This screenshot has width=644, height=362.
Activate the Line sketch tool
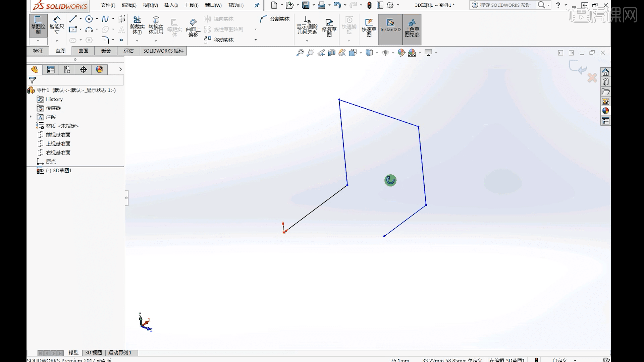coord(72,19)
